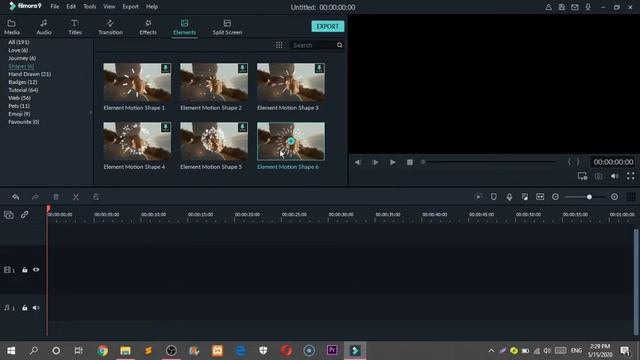Click the preview progress slider
The width and height of the screenshot is (640, 360).
click(489, 162)
